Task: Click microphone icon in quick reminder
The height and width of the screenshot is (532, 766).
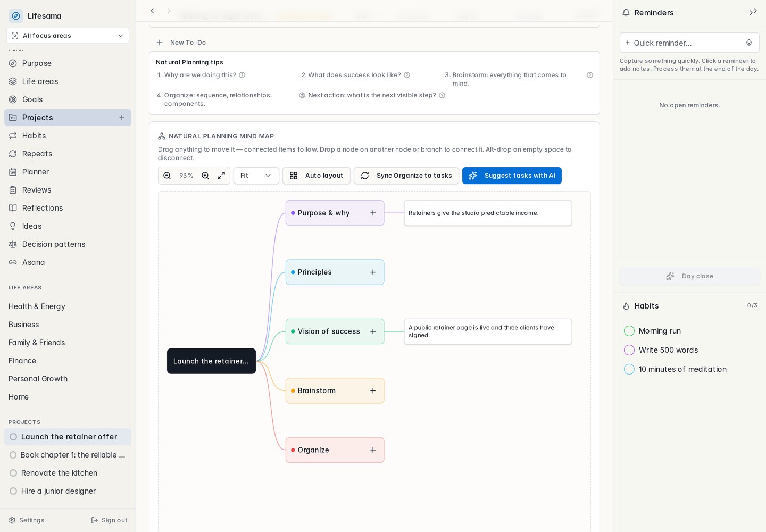Action: 749,43
